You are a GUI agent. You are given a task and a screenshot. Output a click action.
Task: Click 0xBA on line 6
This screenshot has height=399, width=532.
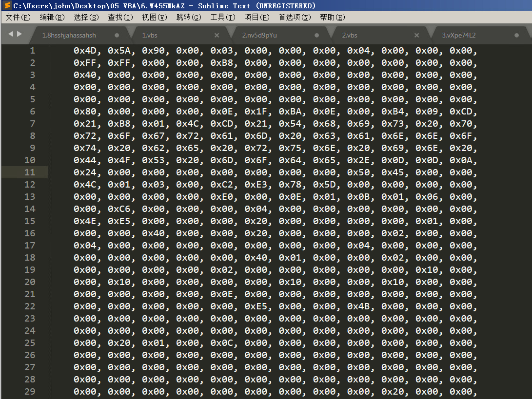(291, 112)
